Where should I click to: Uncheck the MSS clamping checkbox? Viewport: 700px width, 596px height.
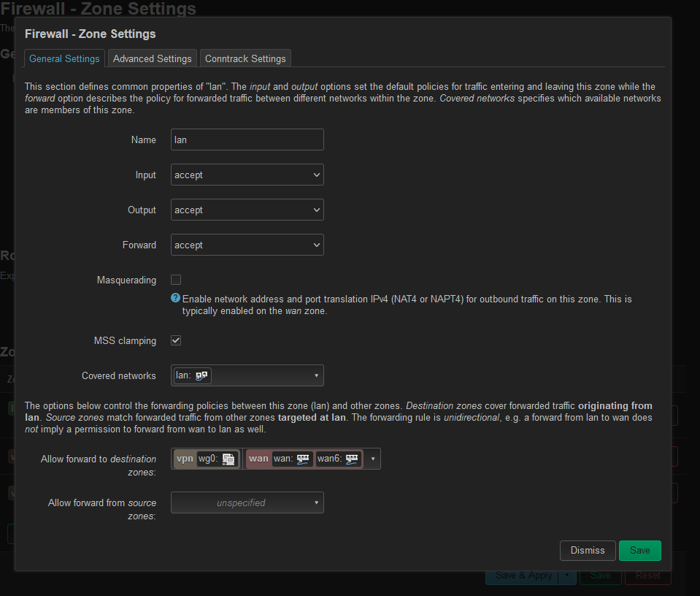point(176,340)
